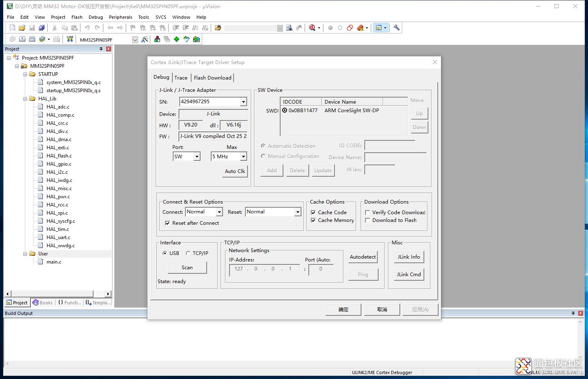The height and width of the screenshot is (379, 588).
Task: Open the SN serial number dropdown
Action: (243, 102)
